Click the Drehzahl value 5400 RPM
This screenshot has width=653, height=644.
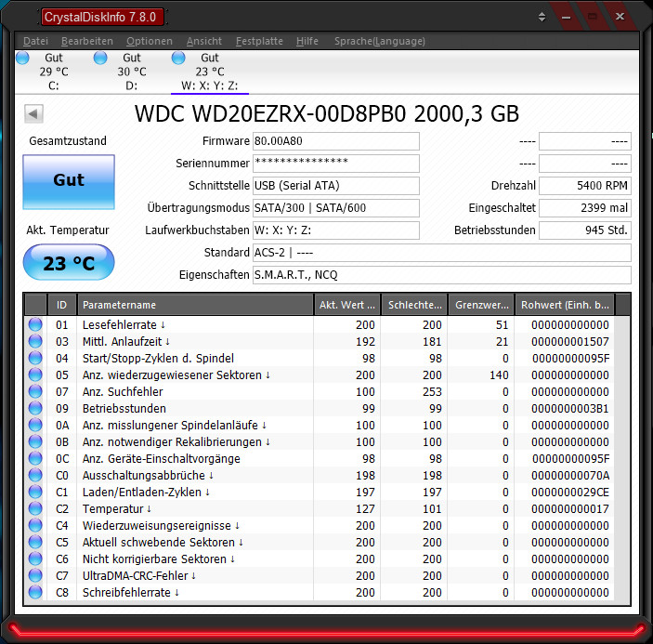click(585, 186)
